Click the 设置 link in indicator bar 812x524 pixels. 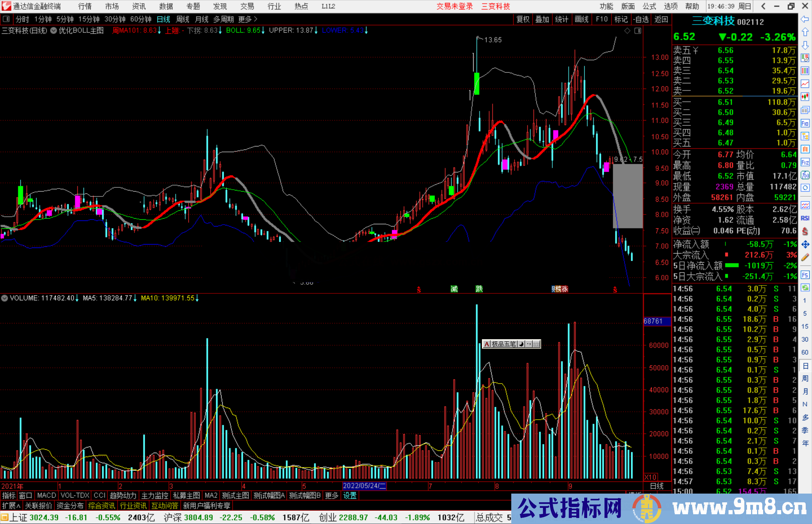(350, 495)
